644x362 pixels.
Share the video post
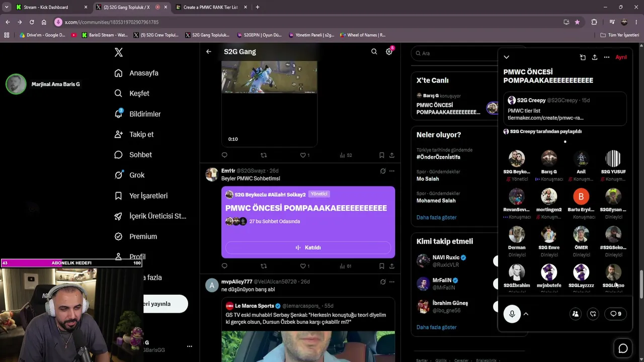pyautogui.click(x=392, y=155)
